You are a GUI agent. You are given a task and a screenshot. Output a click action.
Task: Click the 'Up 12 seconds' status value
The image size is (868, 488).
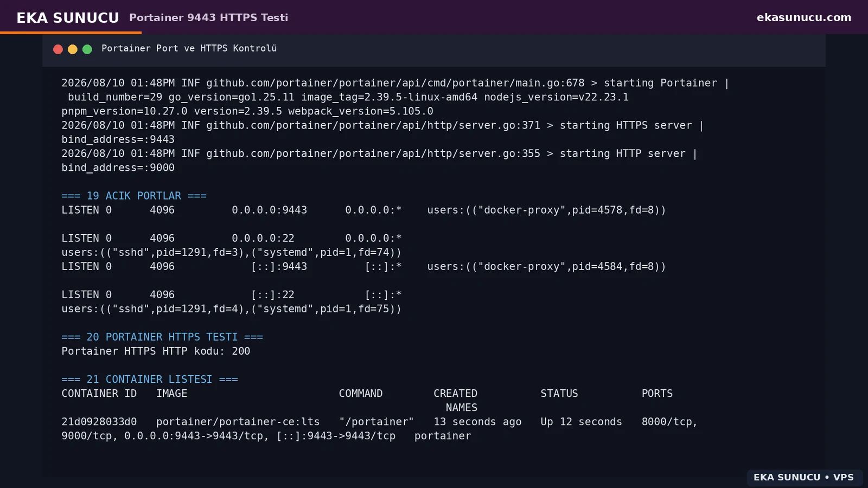581,421
